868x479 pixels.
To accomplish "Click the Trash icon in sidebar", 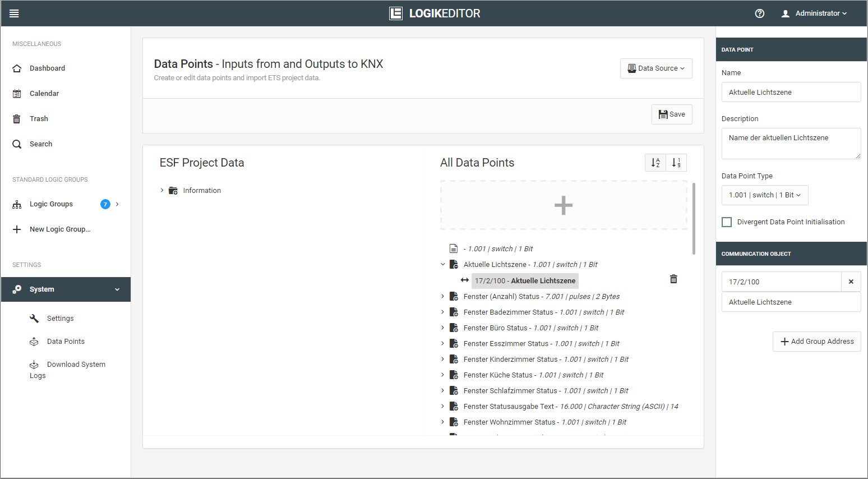I will 17,119.
